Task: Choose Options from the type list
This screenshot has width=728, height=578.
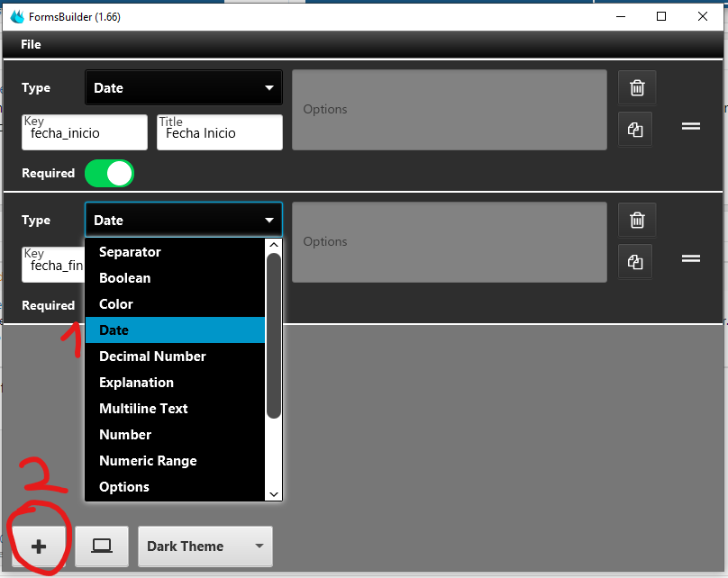Action: coord(175,486)
